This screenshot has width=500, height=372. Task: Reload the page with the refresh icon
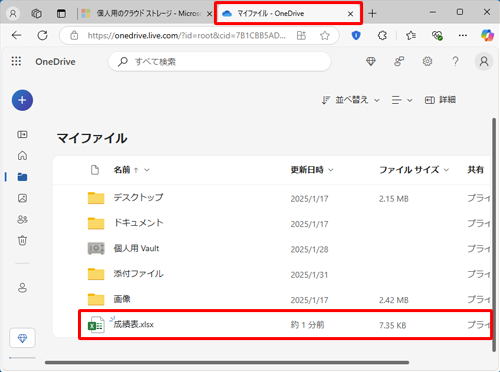(42, 35)
